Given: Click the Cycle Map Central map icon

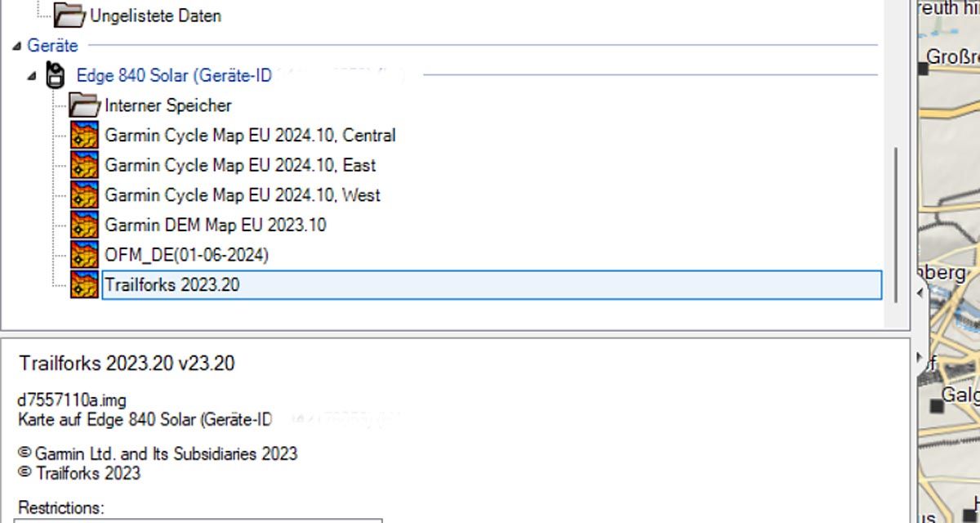Looking at the screenshot, I should click(84, 135).
